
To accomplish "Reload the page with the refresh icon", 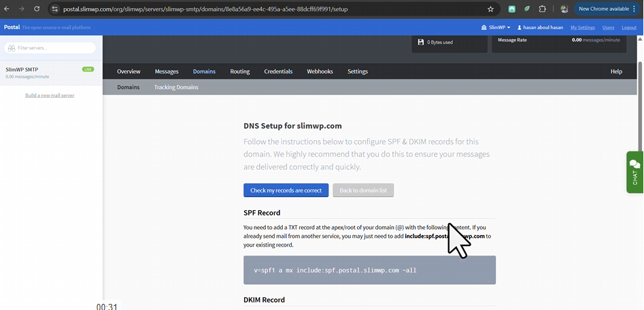I will point(37,9).
